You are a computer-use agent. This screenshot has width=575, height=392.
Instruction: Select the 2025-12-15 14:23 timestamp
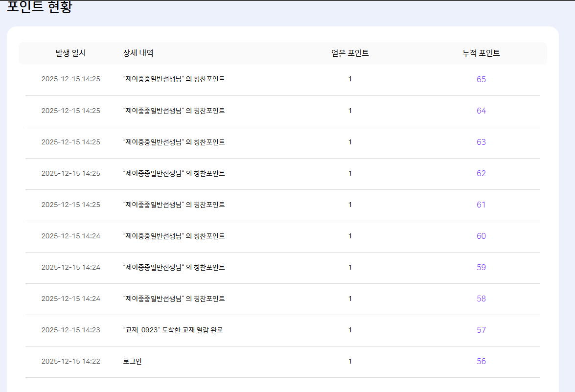tap(71, 330)
